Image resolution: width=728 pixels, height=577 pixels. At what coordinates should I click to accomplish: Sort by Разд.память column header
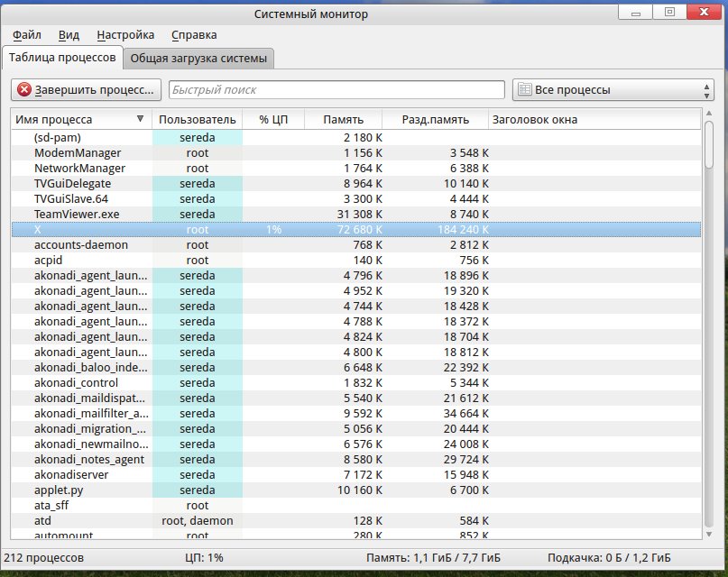click(x=435, y=119)
